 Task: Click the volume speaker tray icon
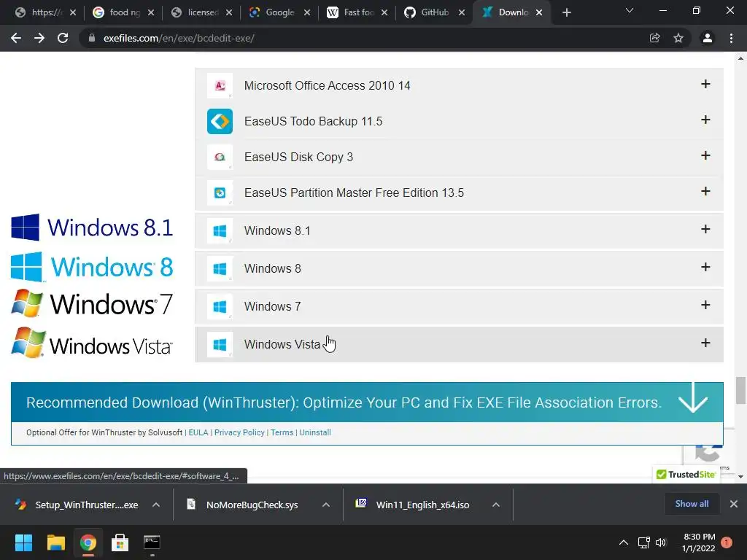point(661,542)
